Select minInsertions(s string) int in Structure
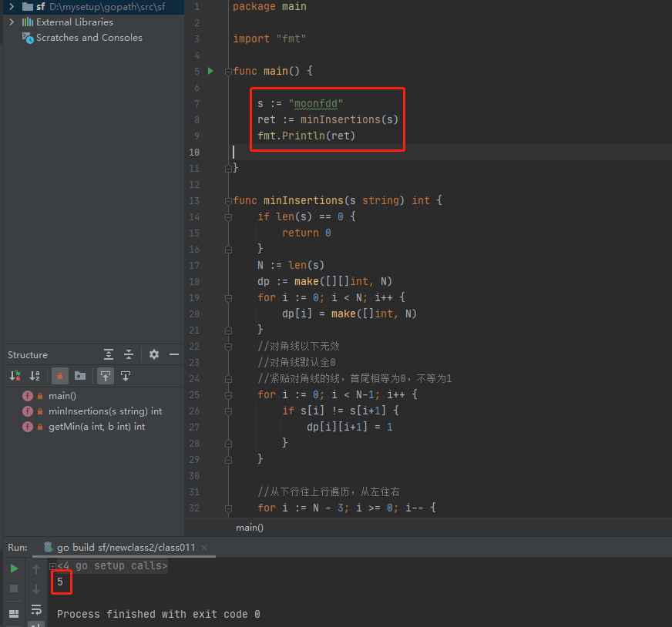The width and height of the screenshot is (672, 627). [105, 411]
